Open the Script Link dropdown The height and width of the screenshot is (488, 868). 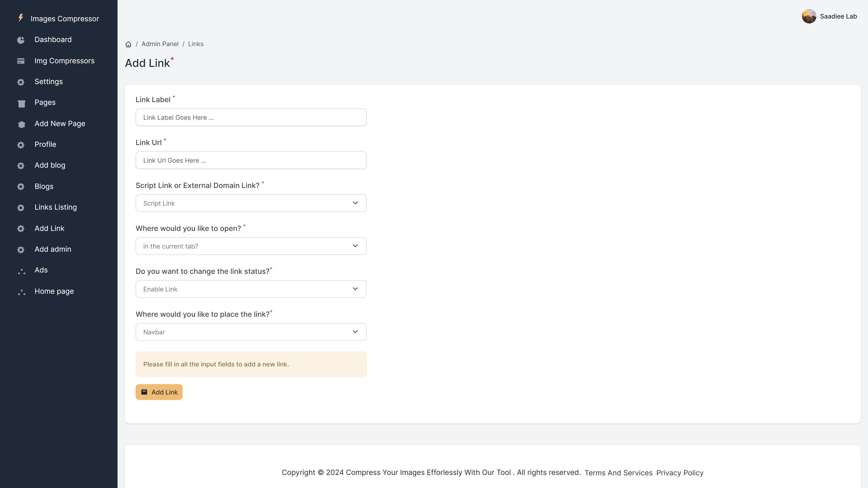(x=251, y=203)
